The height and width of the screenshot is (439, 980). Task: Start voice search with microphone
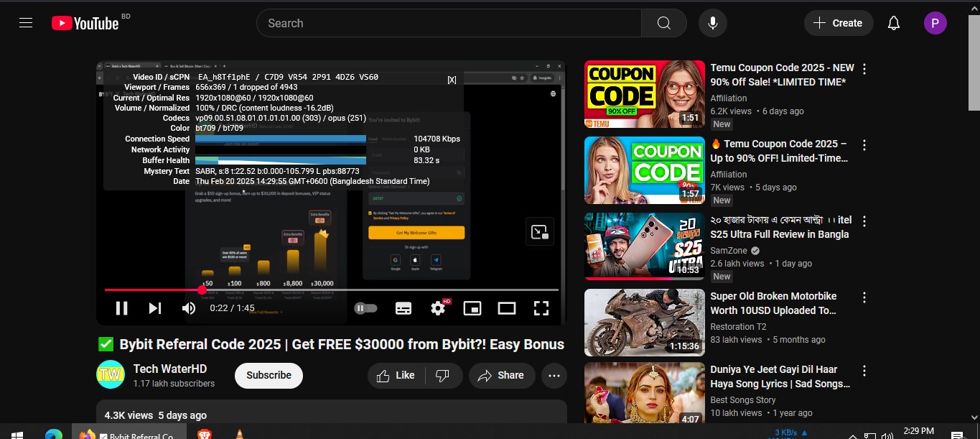pos(712,23)
